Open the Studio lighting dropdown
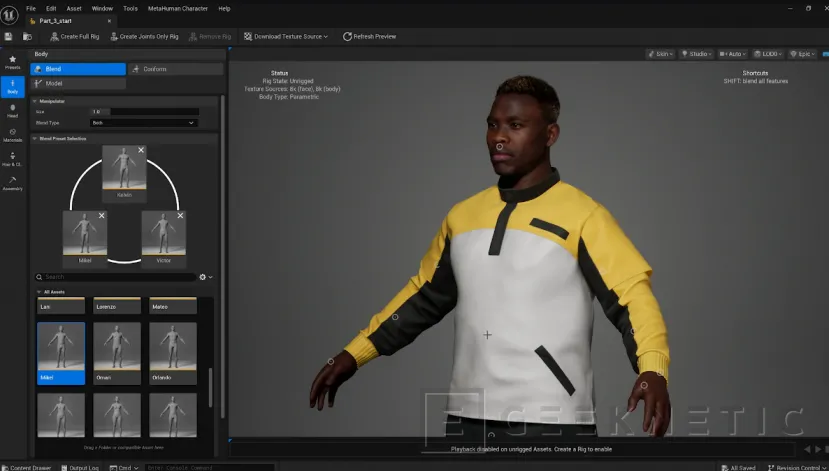The height and width of the screenshot is (471, 829). pyautogui.click(x=696, y=54)
